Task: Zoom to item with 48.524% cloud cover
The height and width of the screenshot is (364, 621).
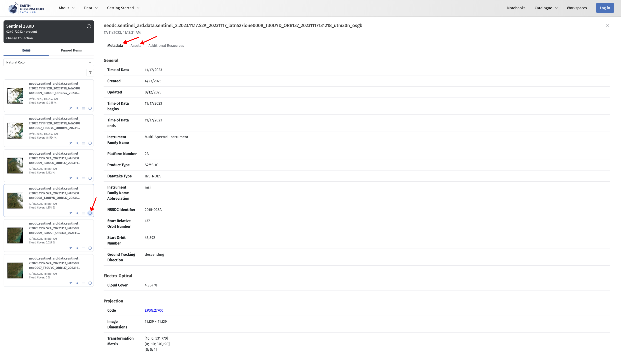Action: (77, 143)
